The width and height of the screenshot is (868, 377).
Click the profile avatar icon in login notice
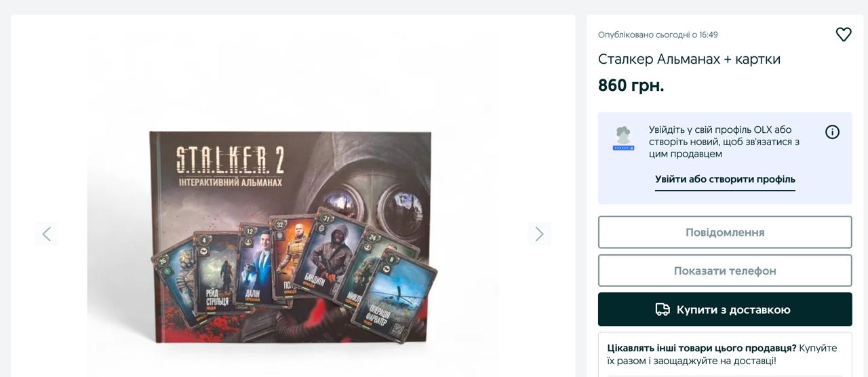tap(623, 138)
